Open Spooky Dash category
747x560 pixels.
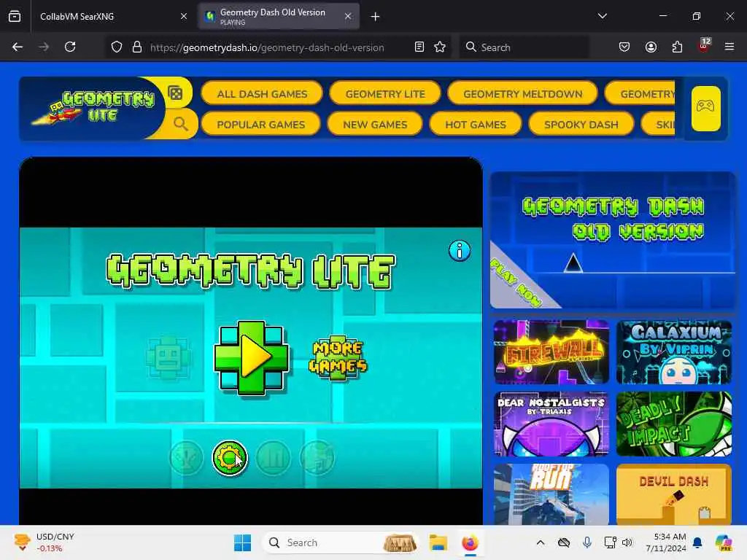coord(581,124)
